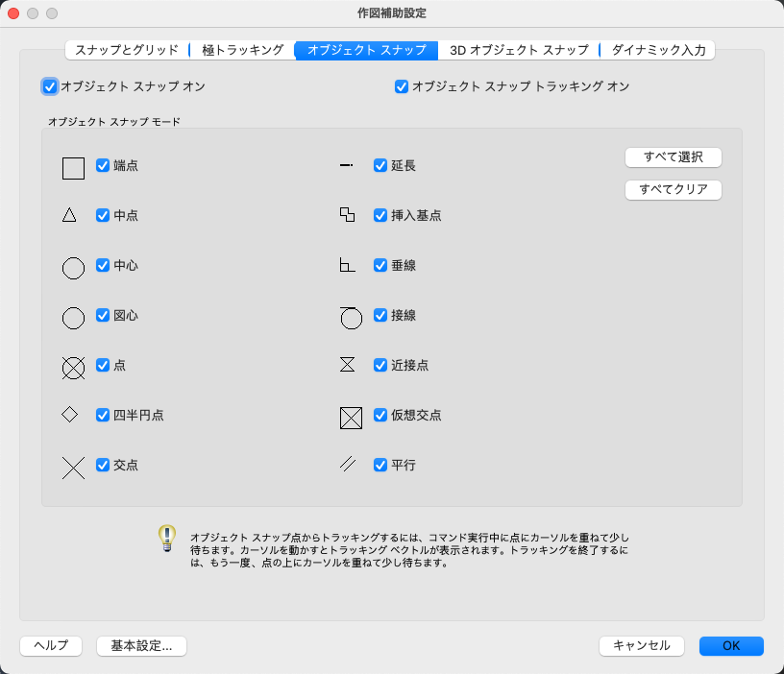Image resolution: width=784 pixels, height=674 pixels.
Task: Click the hourglass nearest (近接点) snap icon
Action: click(348, 364)
